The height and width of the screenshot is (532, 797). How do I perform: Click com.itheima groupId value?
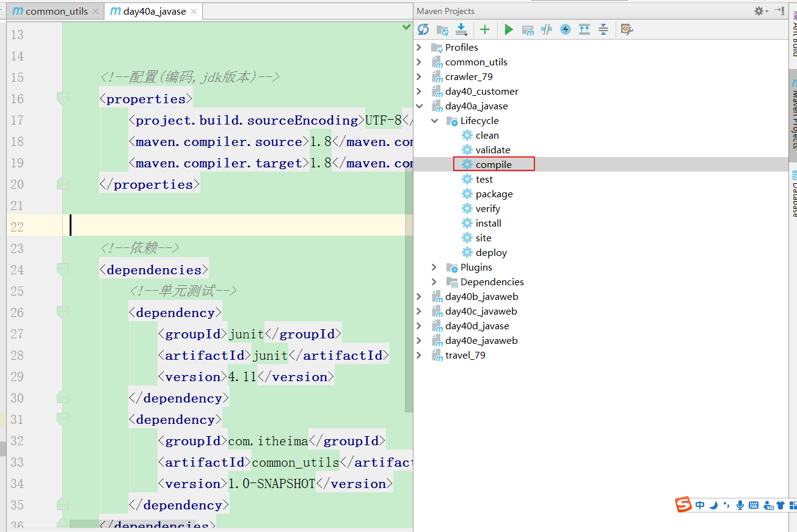click(268, 441)
